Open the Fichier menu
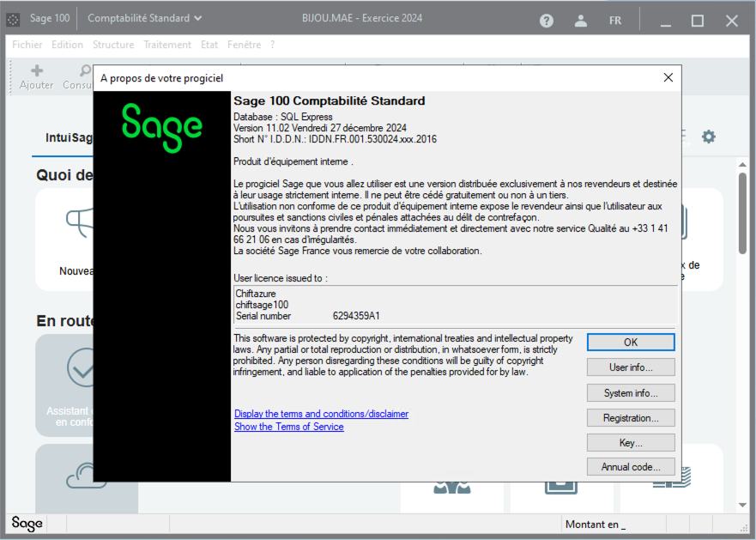This screenshot has height=540, width=756. [27, 45]
